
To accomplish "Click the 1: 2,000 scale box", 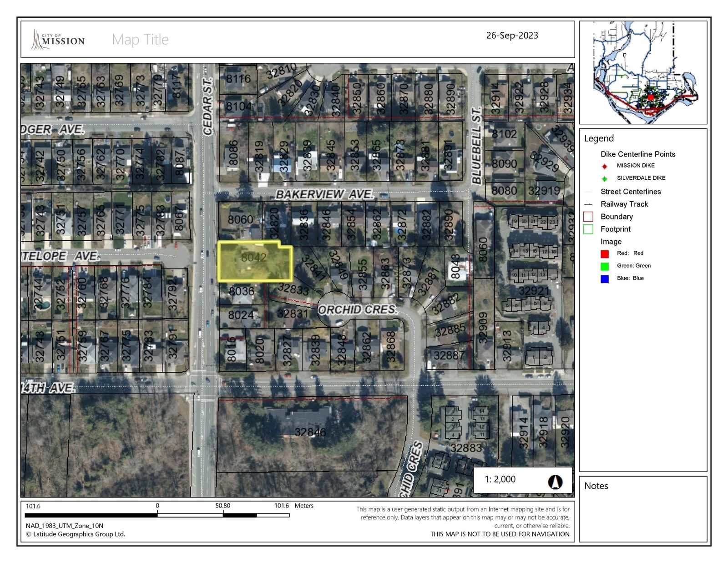I will click(500, 479).
